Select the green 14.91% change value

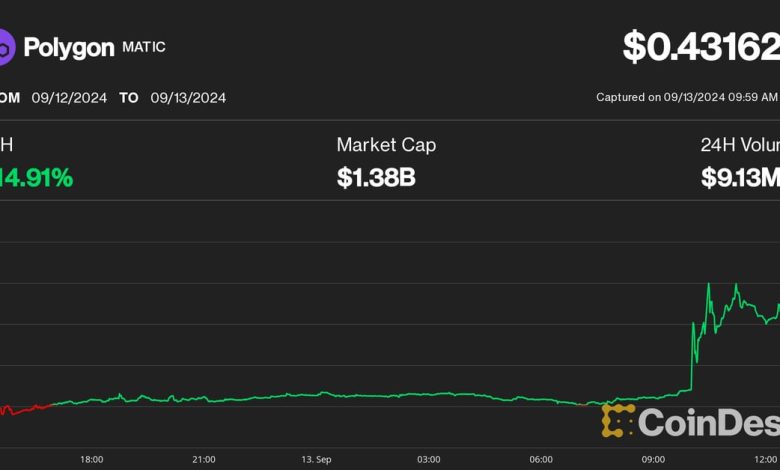point(38,178)
